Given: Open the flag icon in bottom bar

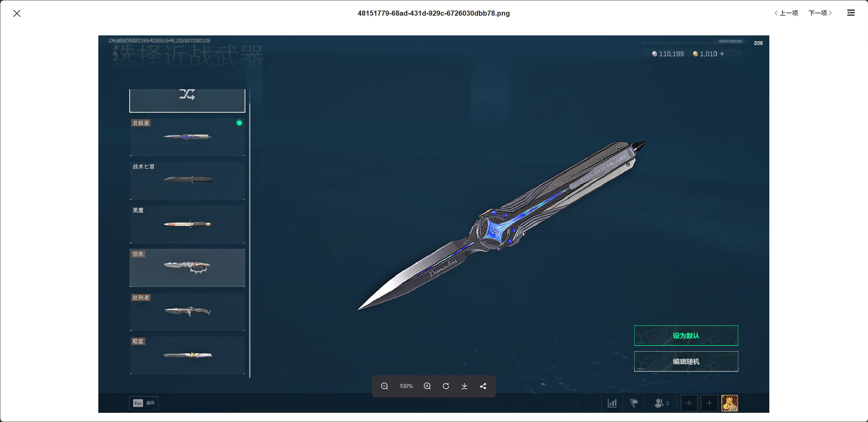Looking at the screenshot, I should [x=634, y=403].
